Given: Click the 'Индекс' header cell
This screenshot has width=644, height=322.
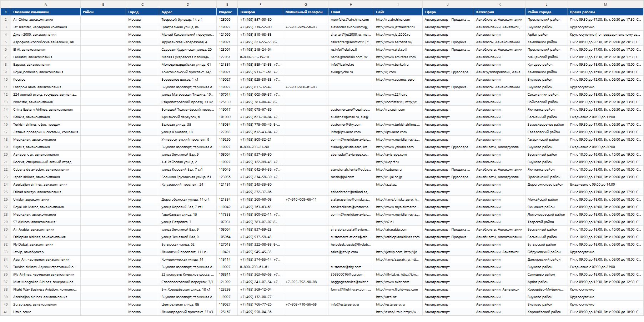Looking at the screenshot, I should coord(227,12).
